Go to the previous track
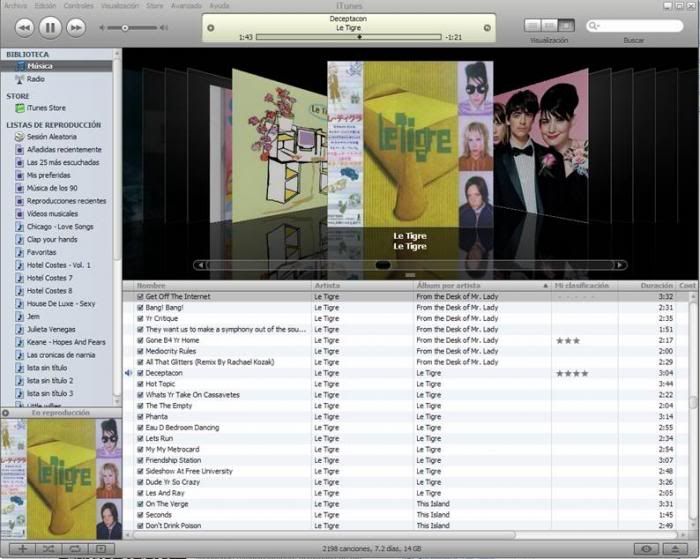 25,28
